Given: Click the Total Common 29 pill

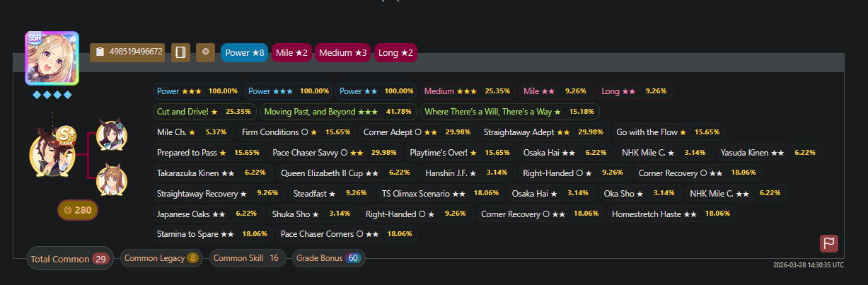Looking at the screenshot, I should (69, 259).
